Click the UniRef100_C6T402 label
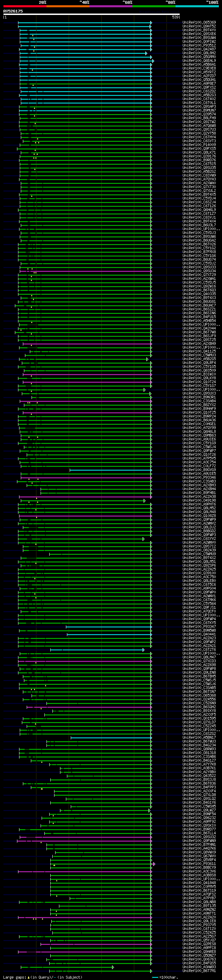 coord(199,99)
